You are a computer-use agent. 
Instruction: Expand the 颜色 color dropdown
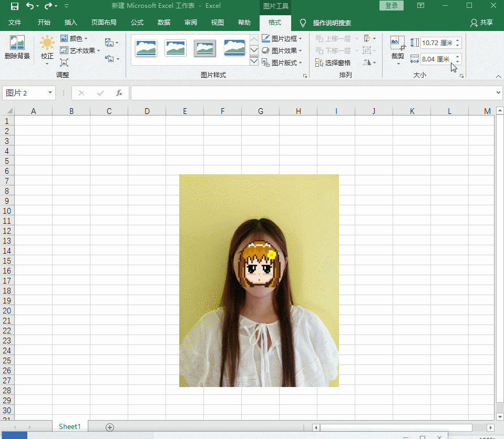point(75,38)
